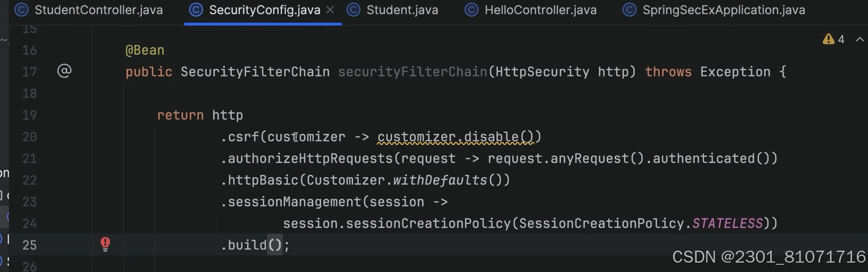Click line number 25 in the gutter
This screenshot has width=868, height=272.
[x=29, y=245]
